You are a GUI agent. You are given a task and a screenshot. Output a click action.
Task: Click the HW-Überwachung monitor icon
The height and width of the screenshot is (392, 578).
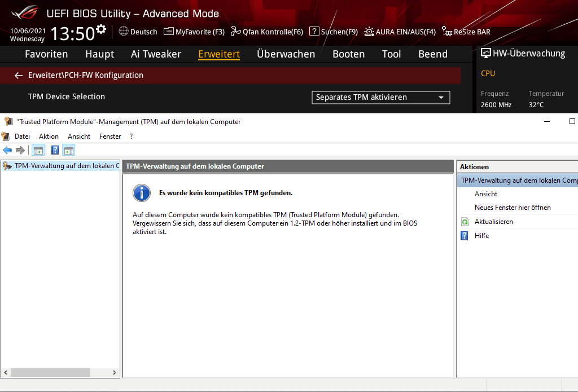click(x=486, y=54)
